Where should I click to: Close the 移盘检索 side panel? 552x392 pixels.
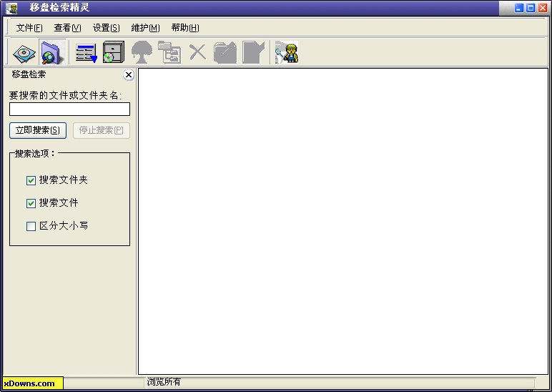[129, 74]
